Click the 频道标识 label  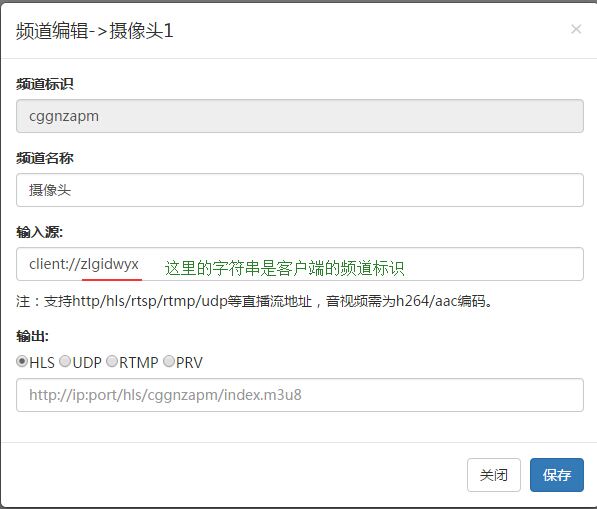coord(45,84)
